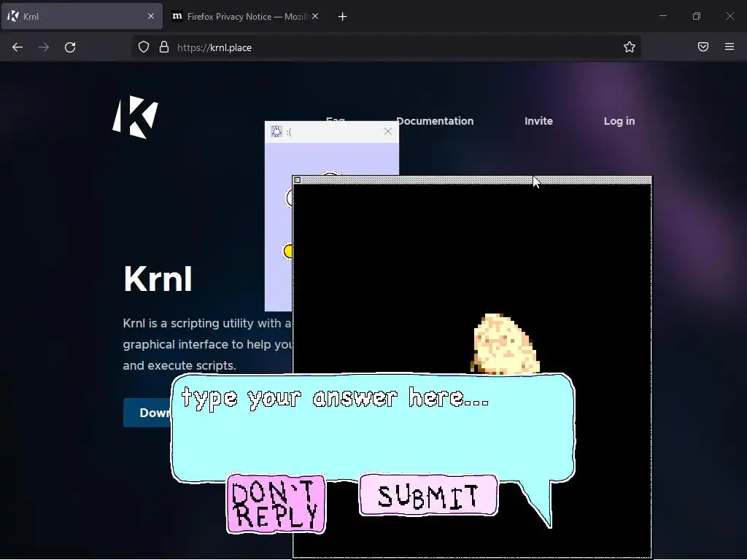747x560 pixels.
Task: Go back with the browser back arrow
Action: [18, 47]
